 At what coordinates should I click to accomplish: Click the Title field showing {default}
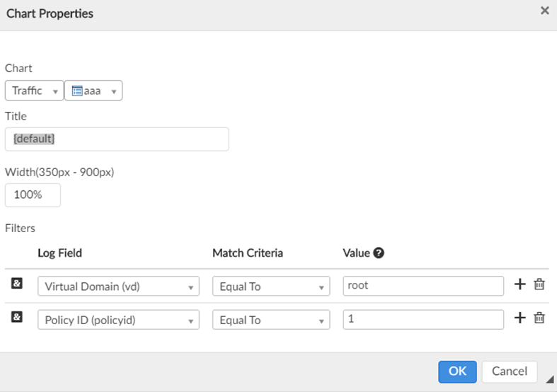coord(117,139)
